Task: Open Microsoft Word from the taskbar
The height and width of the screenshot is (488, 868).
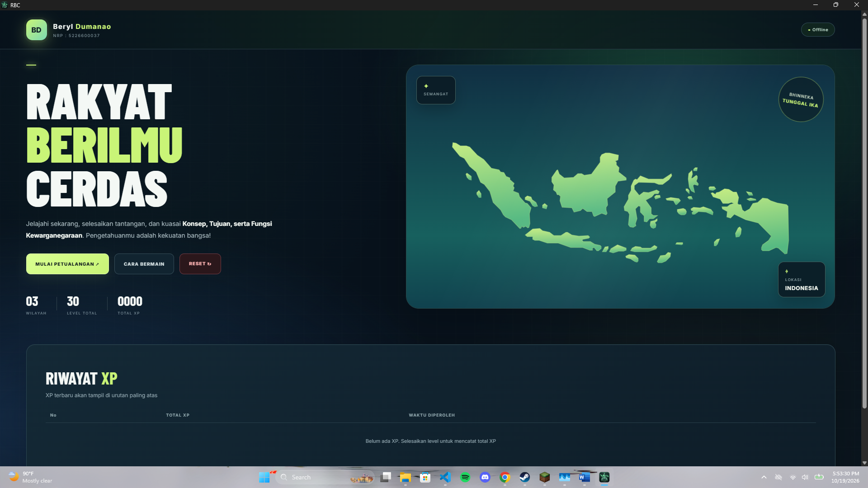Action: tap(585, 477)
